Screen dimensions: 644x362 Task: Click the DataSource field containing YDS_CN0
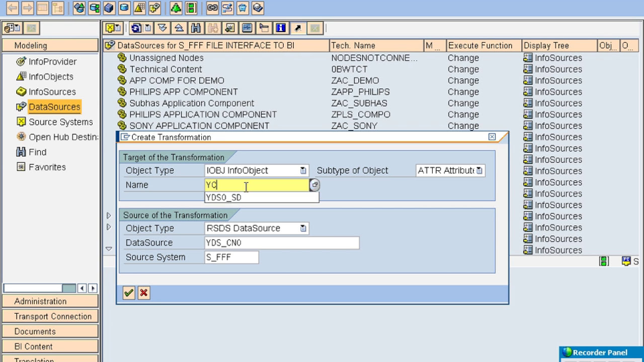coord(282,243)
